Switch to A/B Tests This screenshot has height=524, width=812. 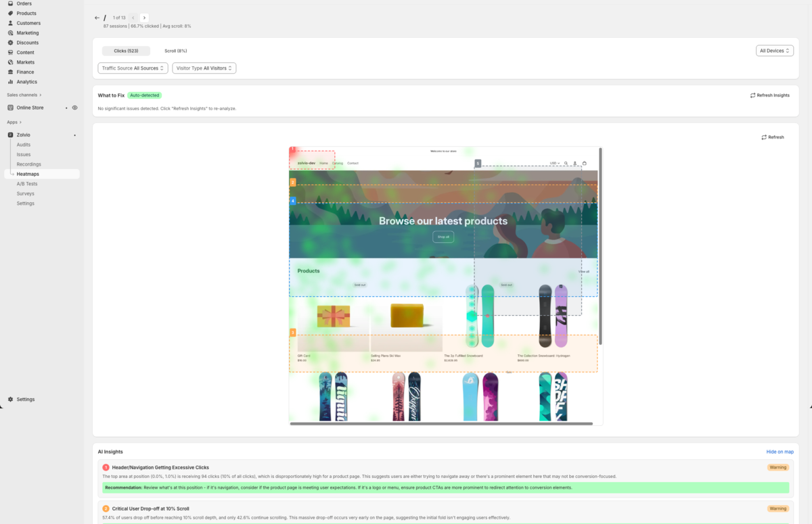click(27, 183)
